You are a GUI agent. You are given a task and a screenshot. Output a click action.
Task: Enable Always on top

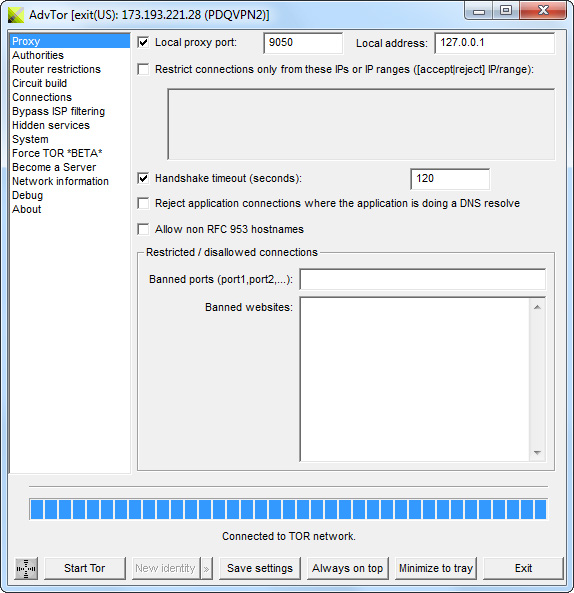click(x=348, y=568)
